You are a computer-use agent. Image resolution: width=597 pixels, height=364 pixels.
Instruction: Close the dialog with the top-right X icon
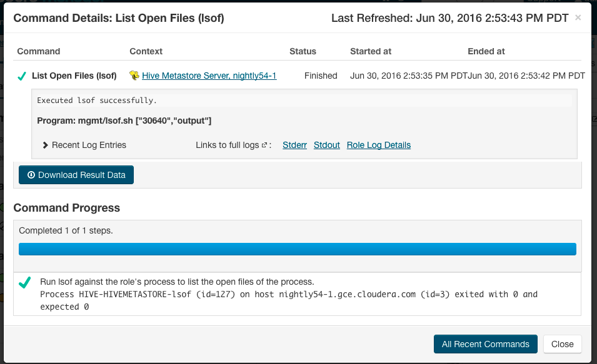(578, 17)
